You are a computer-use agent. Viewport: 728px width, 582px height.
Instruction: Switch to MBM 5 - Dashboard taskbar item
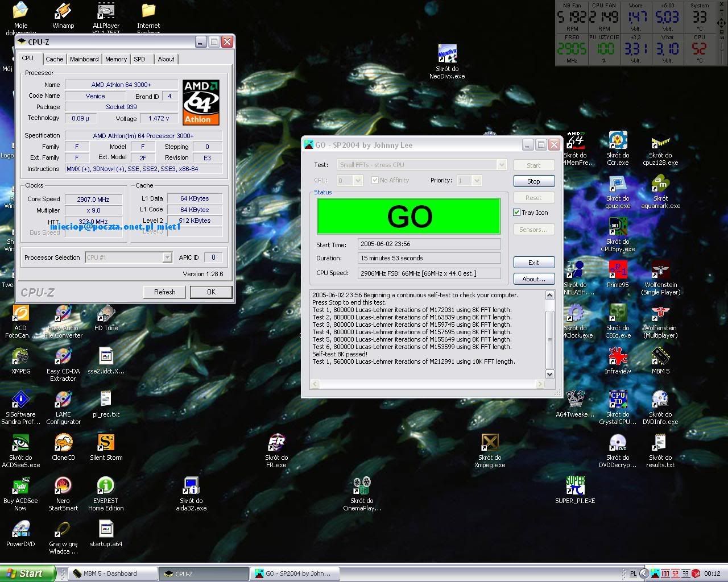click(x=113, y=574)
